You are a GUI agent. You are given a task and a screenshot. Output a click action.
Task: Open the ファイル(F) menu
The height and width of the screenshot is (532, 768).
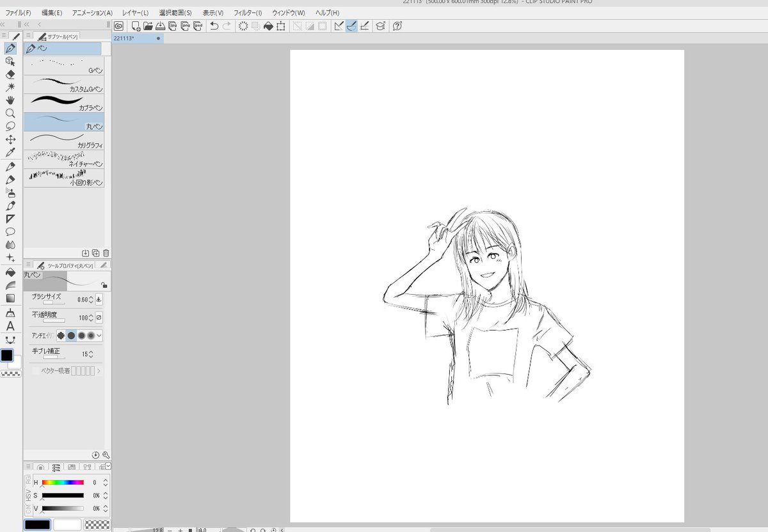(x=19, y=13)
